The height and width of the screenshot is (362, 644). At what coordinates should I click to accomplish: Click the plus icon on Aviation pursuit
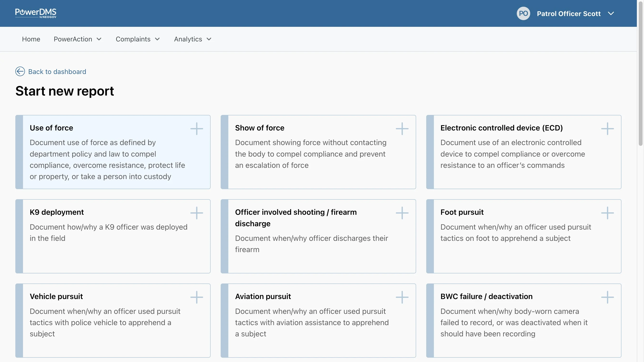tap(402, 297)
